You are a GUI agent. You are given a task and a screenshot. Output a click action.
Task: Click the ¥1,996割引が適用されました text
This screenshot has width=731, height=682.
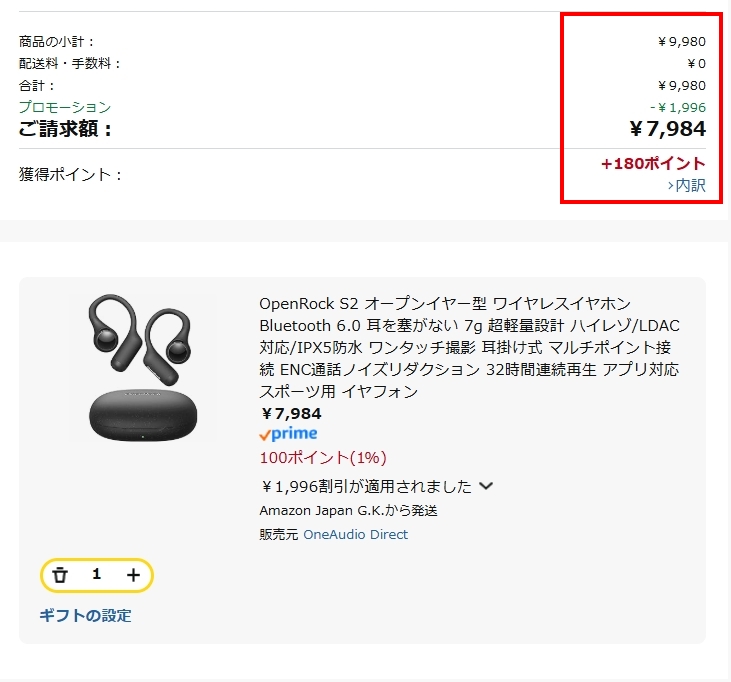[x=366, y=486]
